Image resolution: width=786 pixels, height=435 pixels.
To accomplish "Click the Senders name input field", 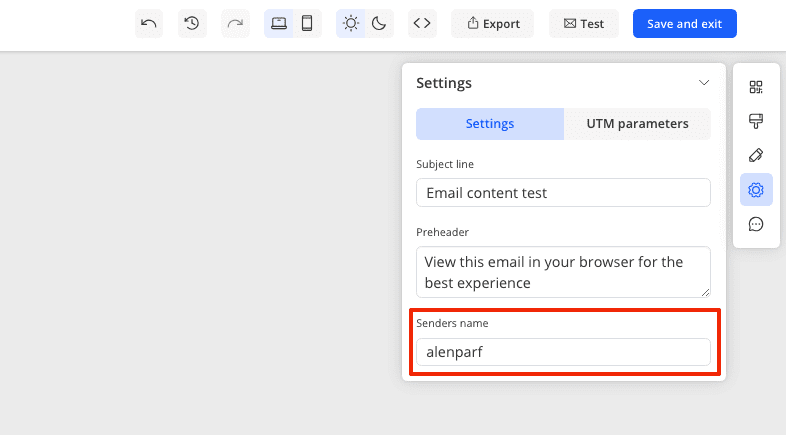I will (x=563, y=352).
